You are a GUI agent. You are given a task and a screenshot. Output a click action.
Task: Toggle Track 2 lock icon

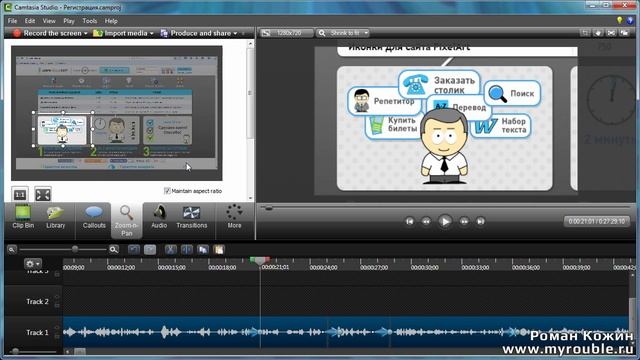coord(57,305)
